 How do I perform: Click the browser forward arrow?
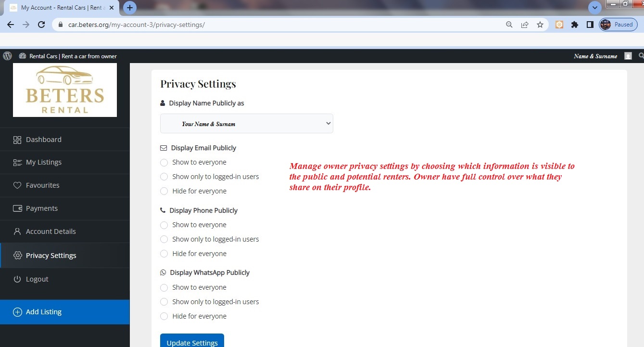click(x=26, y=25)
